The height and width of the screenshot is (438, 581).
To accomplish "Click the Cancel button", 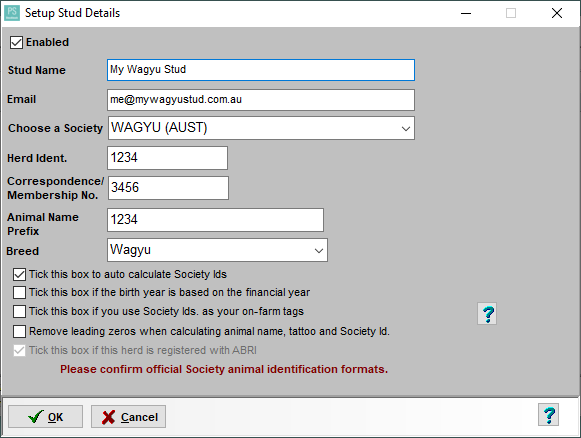I will point(128,417).
